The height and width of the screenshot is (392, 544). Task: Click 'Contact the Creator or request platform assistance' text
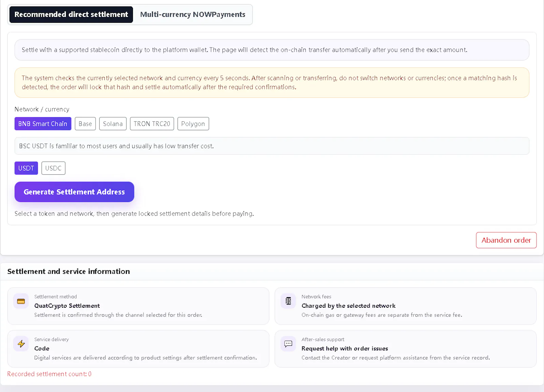coord(396,358)
